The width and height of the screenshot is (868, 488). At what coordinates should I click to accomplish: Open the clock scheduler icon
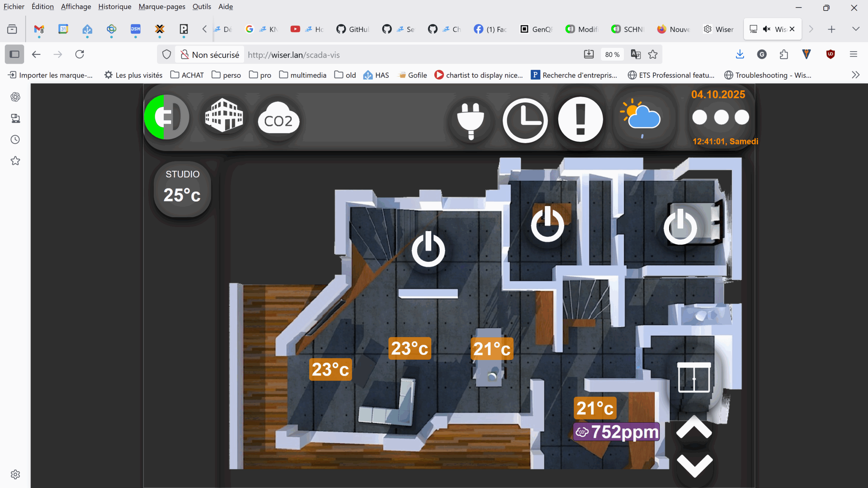coord(525,120)
